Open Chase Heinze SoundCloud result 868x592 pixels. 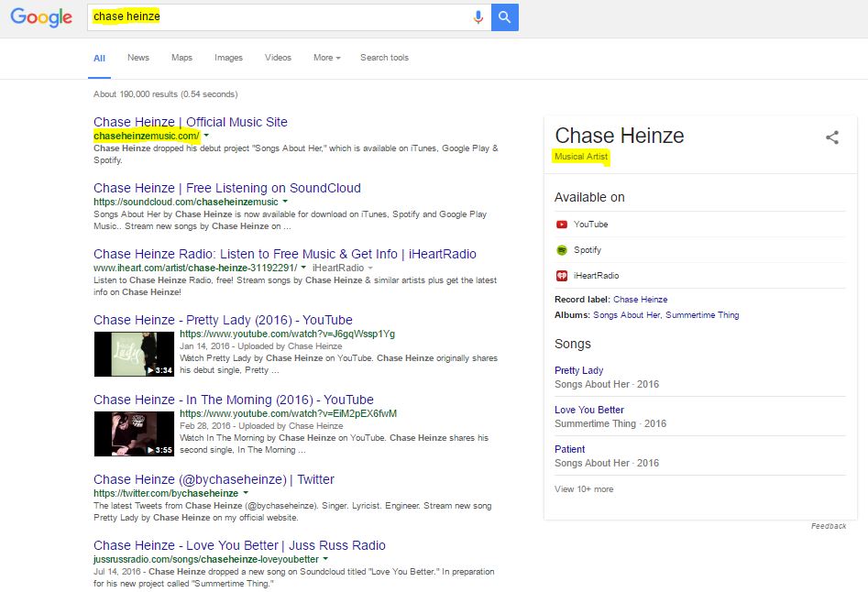click(227, 188)
